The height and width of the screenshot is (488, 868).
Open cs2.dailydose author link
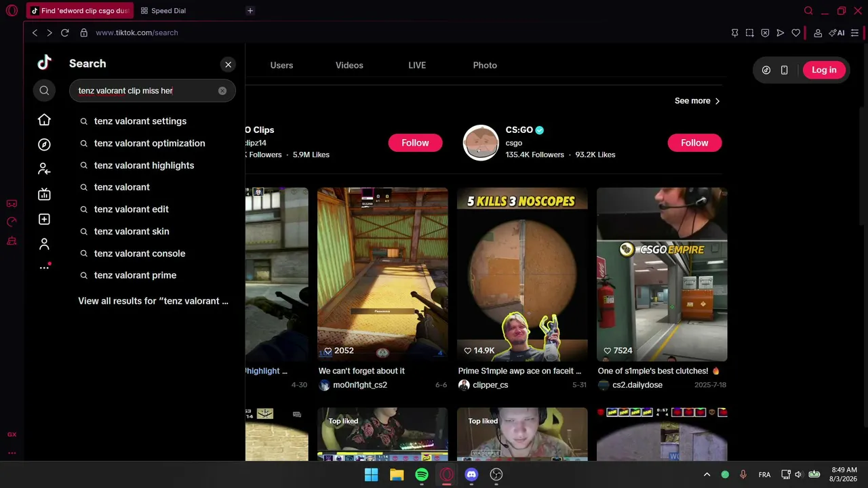point(637,385)
